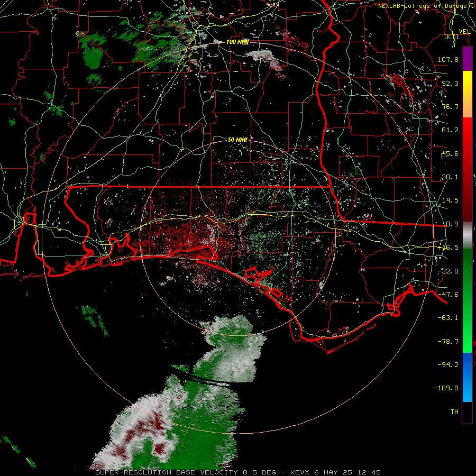
Task: Click the NEXLAB-College of DuPage header text
Action: [x=422, y=6]
